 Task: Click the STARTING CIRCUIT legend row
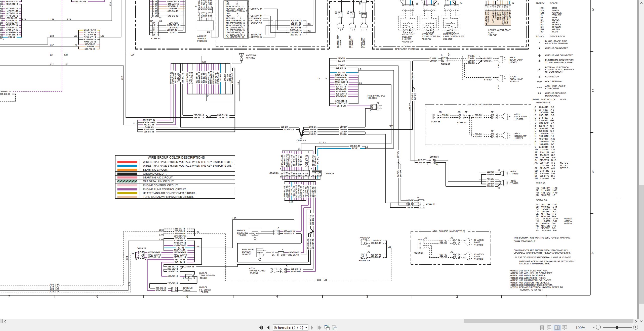(175, 170)
